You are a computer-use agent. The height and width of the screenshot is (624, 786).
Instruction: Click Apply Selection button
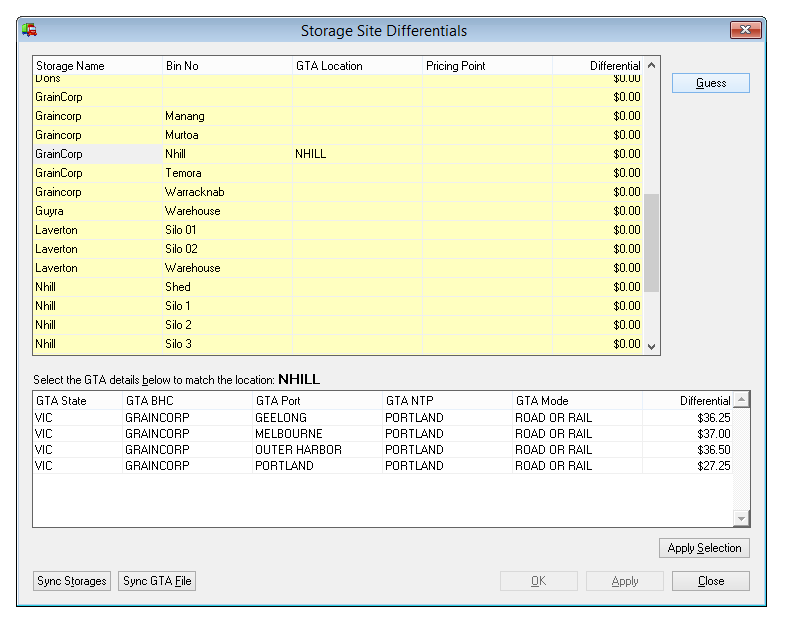[x=704, y=548]
